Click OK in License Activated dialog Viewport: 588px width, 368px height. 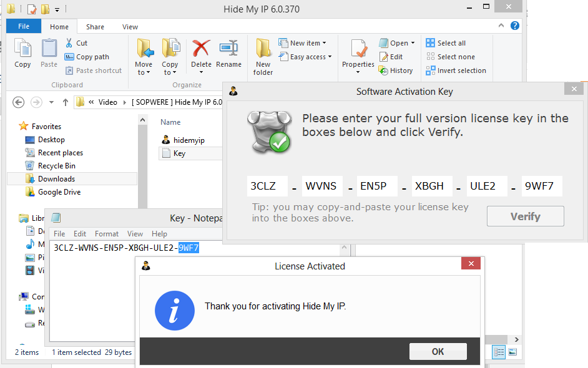point(438,352)
